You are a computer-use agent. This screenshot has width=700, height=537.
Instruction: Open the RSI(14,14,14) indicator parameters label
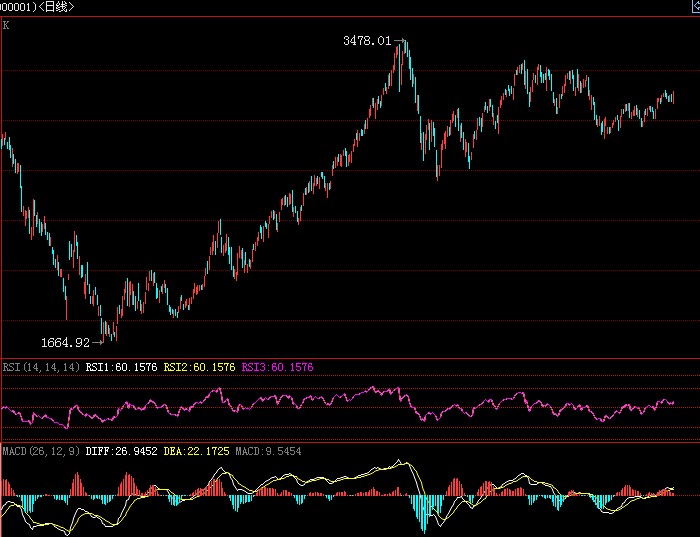point(42,367)
